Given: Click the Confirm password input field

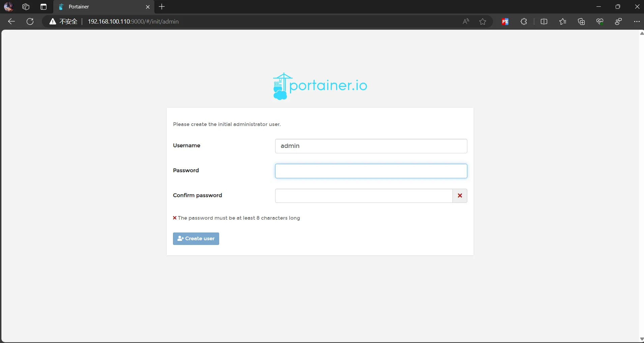Looking at the screenshot, I should (x=363, y=196).
